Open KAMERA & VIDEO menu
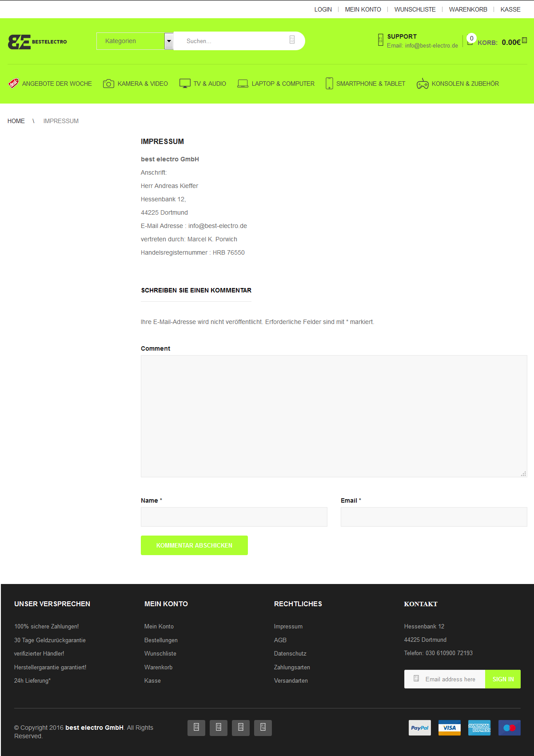The image size is (534, 756). click(143, 84)
